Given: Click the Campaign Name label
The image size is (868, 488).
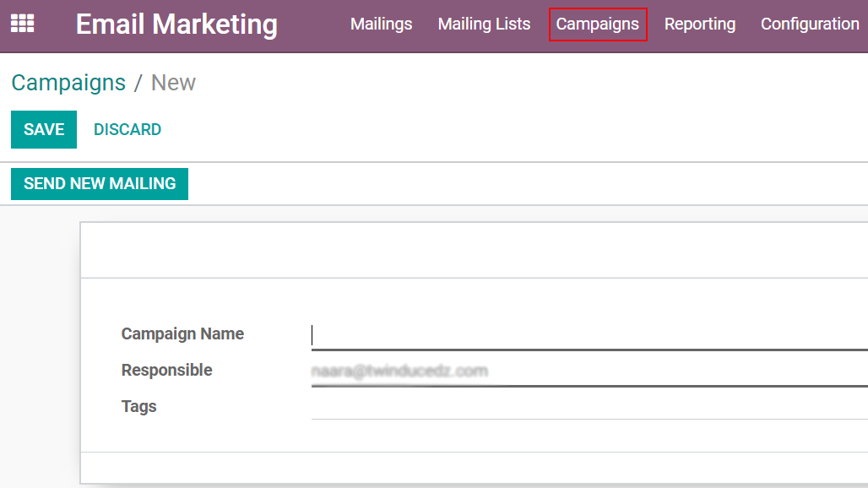Looking at the screenshot, I should pos(182,333).
